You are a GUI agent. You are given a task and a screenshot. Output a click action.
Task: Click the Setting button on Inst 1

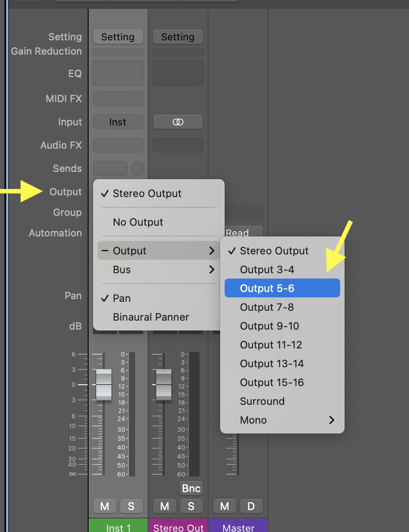[x=118, y=37]
